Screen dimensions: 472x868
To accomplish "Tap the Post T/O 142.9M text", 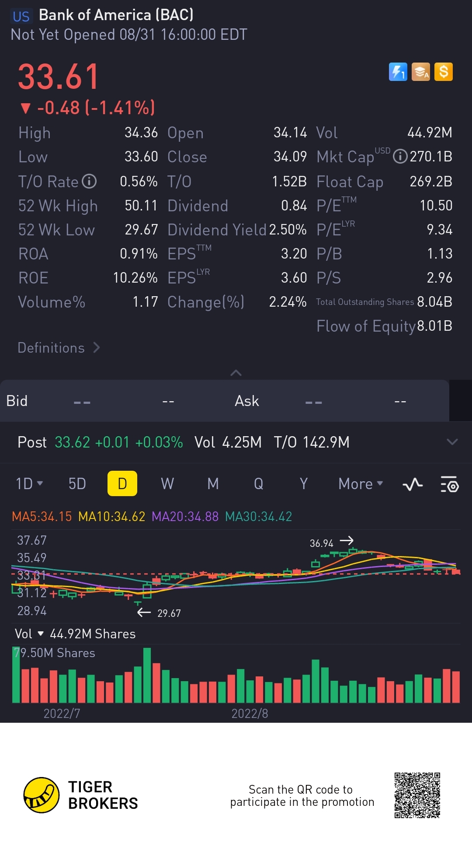I will click(x=312, y=442).
